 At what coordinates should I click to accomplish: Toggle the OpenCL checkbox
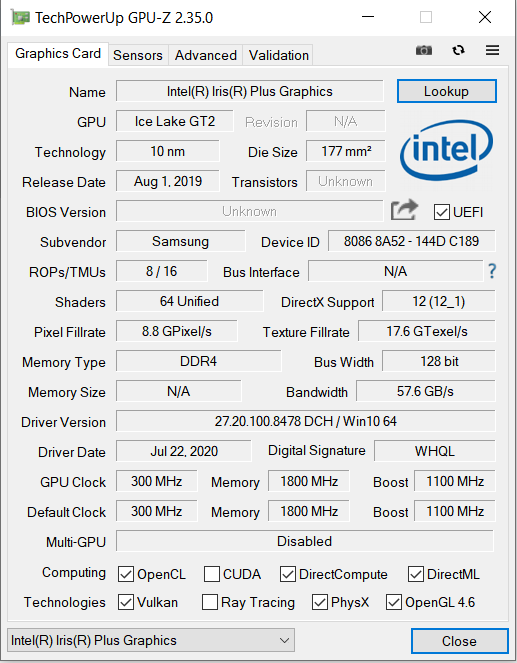pyautogui.click(x=126, y=574)
